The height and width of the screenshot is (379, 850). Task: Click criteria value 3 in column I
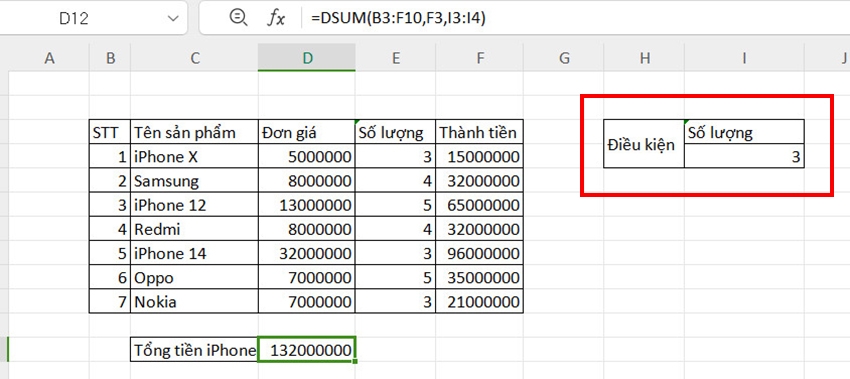point(744,157)
